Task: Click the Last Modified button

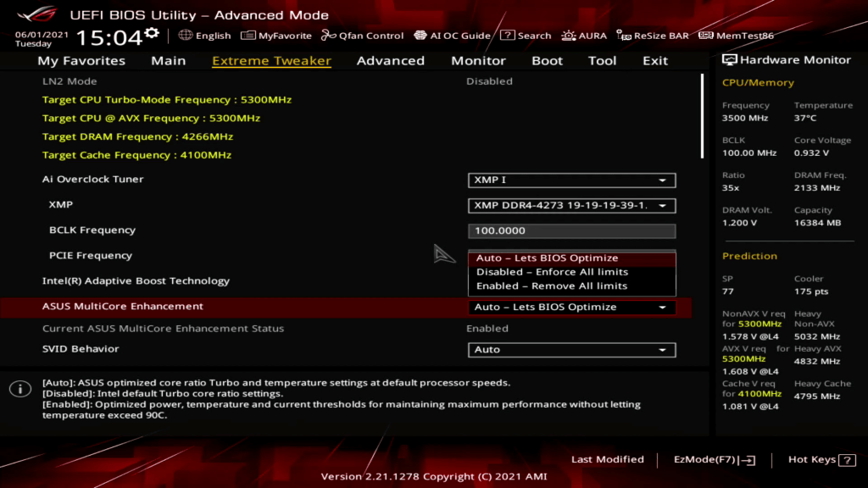Action: coord(607,459)
